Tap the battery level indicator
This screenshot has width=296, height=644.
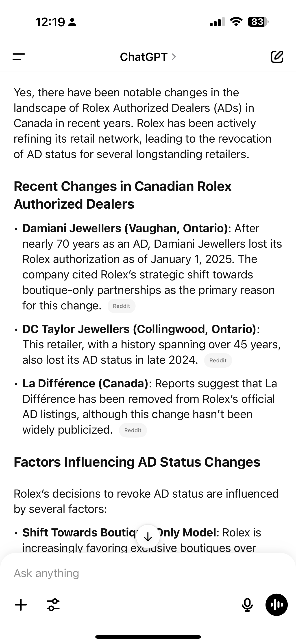coord(258,22)
